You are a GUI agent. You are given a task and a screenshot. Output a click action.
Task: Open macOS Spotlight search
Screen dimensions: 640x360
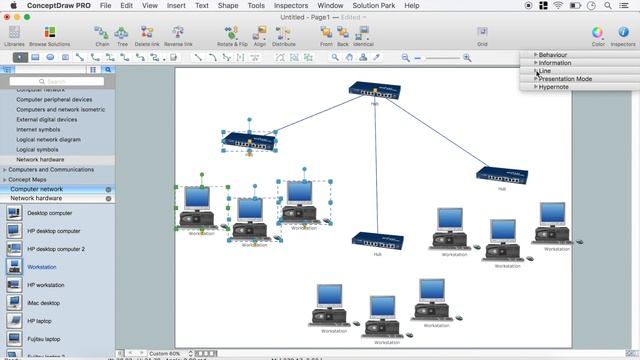point(608,6)
